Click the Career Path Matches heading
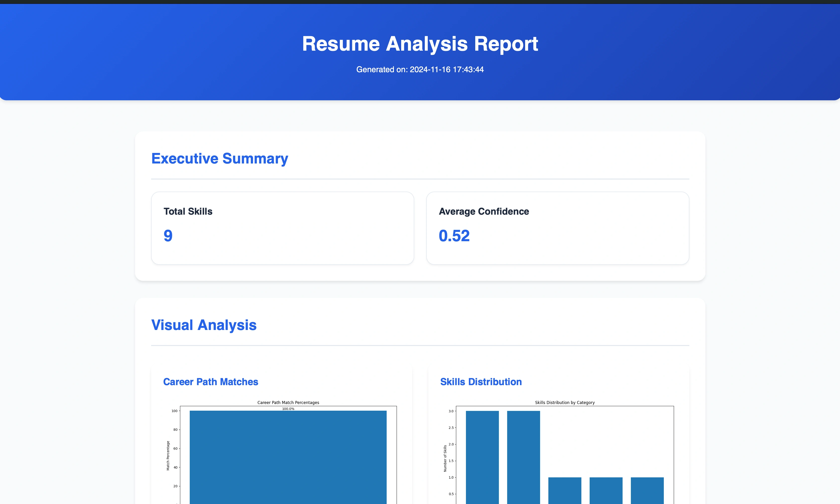840x504 pixels. point(211,382)
